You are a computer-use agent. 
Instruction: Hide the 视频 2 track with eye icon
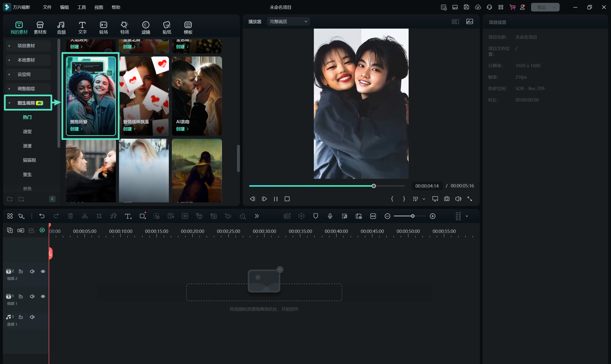click(x=43, y=271)
